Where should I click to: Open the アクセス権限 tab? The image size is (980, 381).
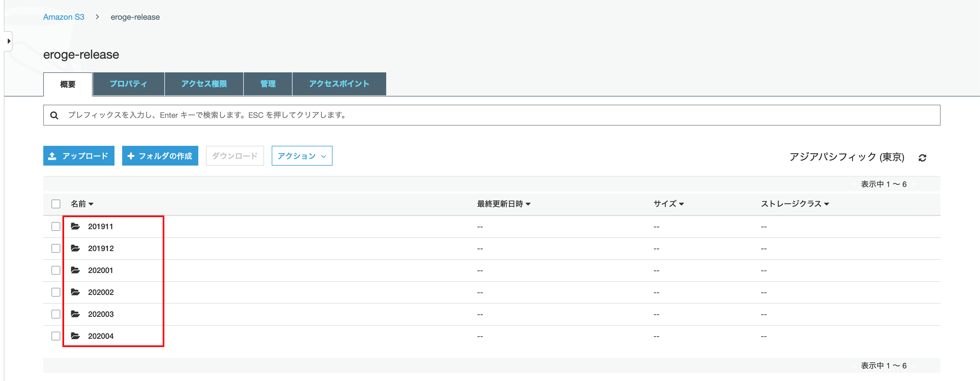(x=204, y=84)
